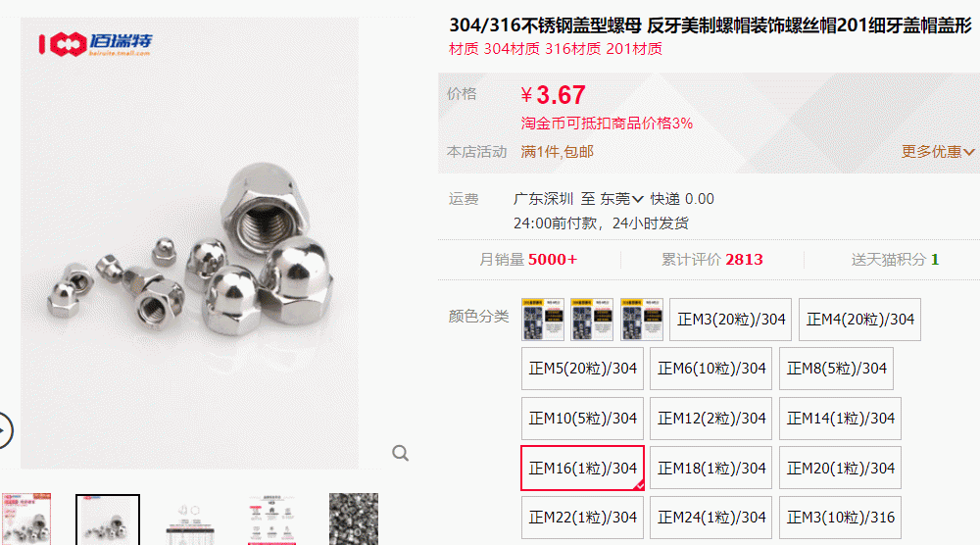The height and width of the screenshot is (545, 980).
Task: Choose the 正M3(20粒)/304 option
Action: pyautogui.click(x=731, y=320)
